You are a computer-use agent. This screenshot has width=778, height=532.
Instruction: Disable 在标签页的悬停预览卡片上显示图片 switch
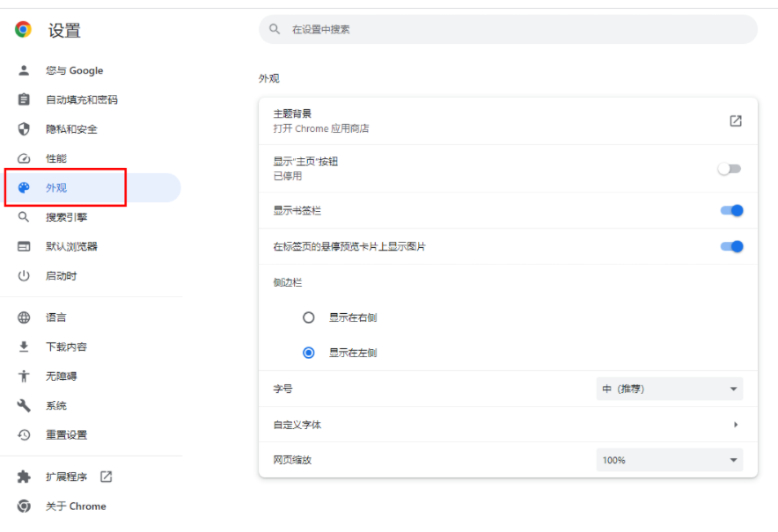732,246
